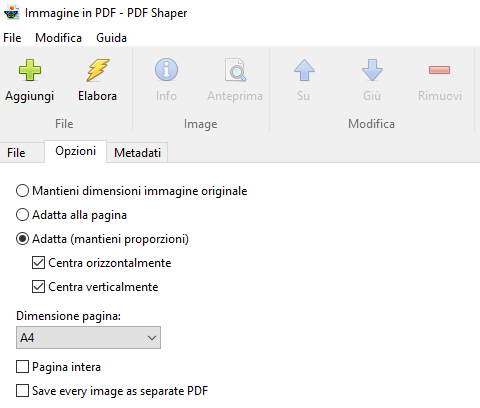Switch to the File tab below toolbar
Image resolution: width=480 pixels, height=408 pixels.
pos(16,153)
